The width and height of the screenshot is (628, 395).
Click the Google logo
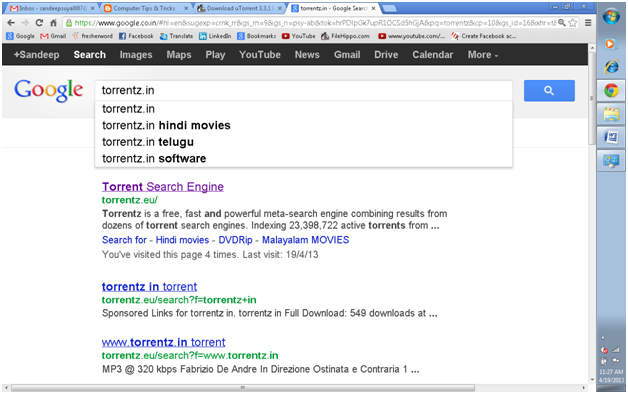(49, 90)
